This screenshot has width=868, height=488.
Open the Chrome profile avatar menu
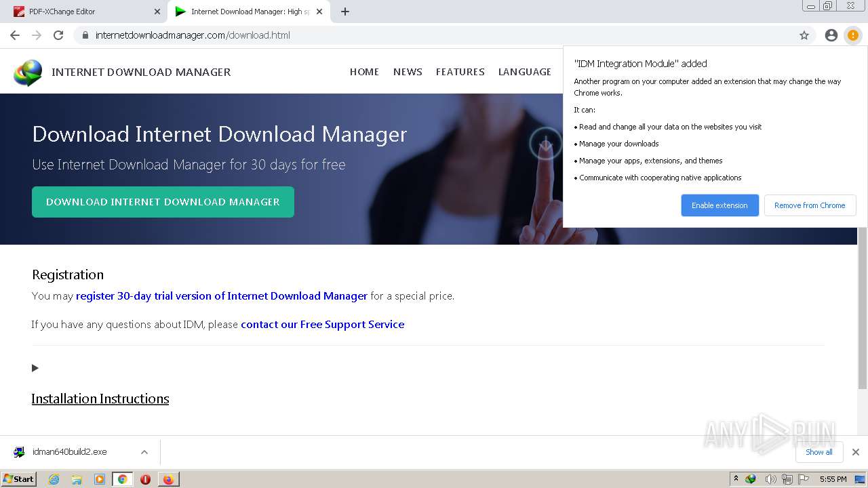831,35
